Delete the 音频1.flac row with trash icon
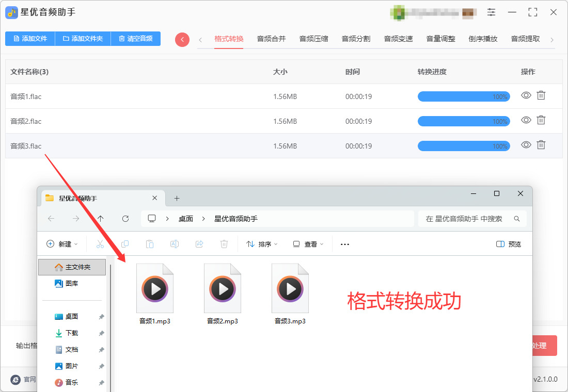The height and width of the screenshot is (392, 568). click(x=541, y=95)
